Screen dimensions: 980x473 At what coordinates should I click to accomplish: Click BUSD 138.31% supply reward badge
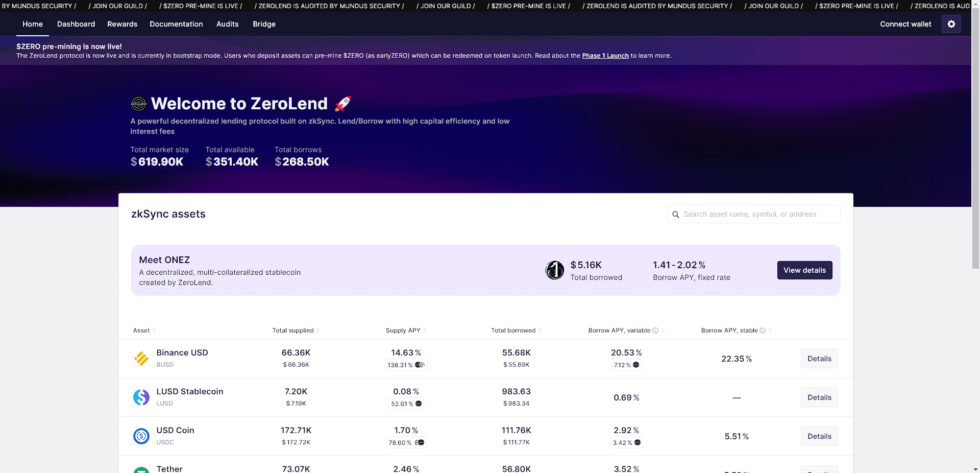click(406, 365)
